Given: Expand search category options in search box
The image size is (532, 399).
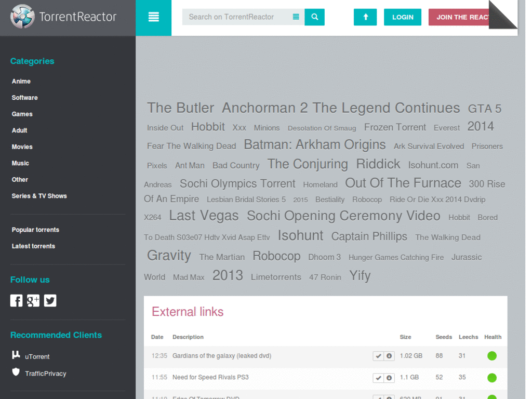Looking at the screenshot, I should tap(296, 17).
